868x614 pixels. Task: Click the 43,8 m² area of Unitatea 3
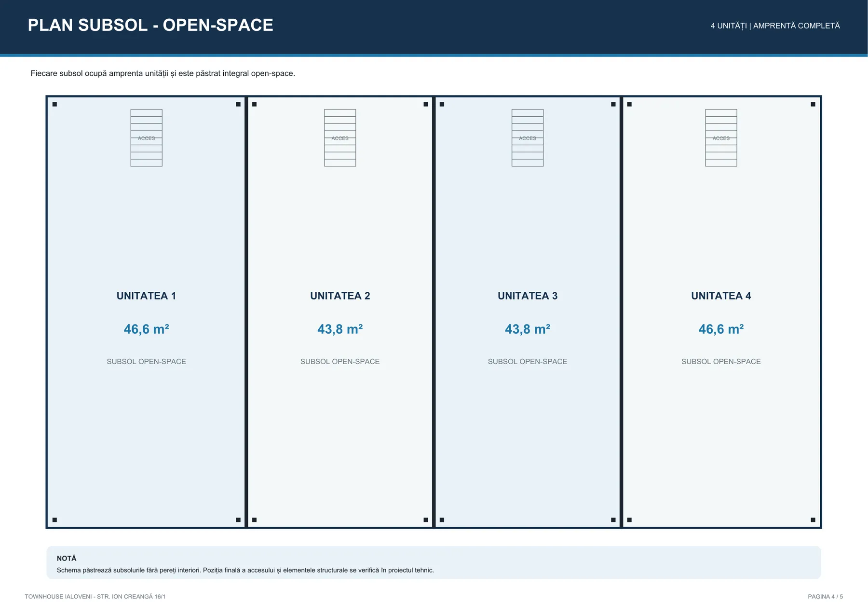[528, 329]
